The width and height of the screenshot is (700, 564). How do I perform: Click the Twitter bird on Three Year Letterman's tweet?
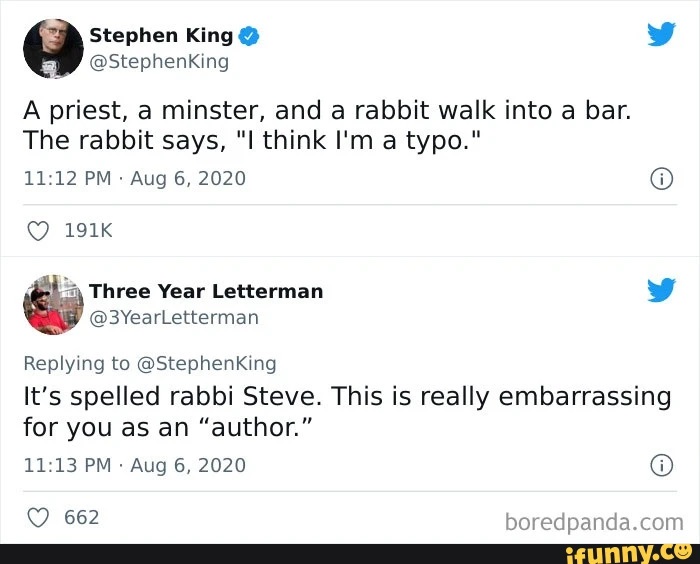[661, 290]
